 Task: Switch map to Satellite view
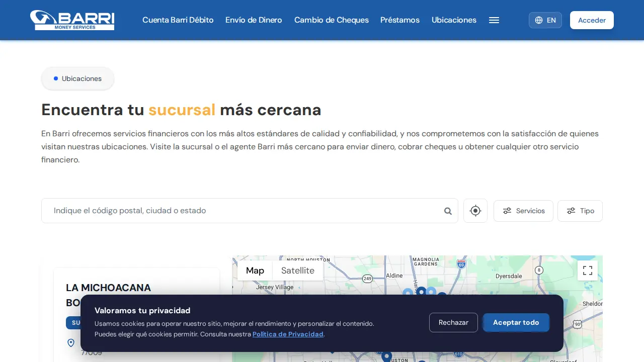pyautogui.click(x=298, y=270)
